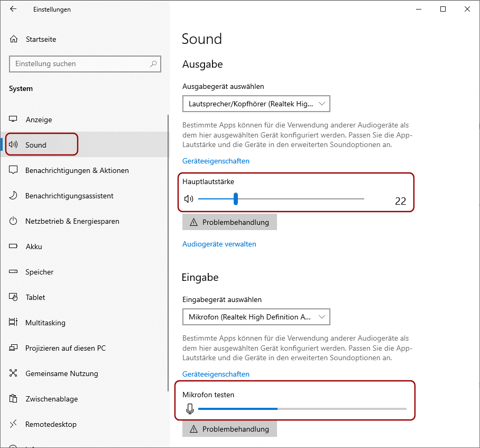Click the Anzeige monitor icon
The image size is (480, 448).
13,119
